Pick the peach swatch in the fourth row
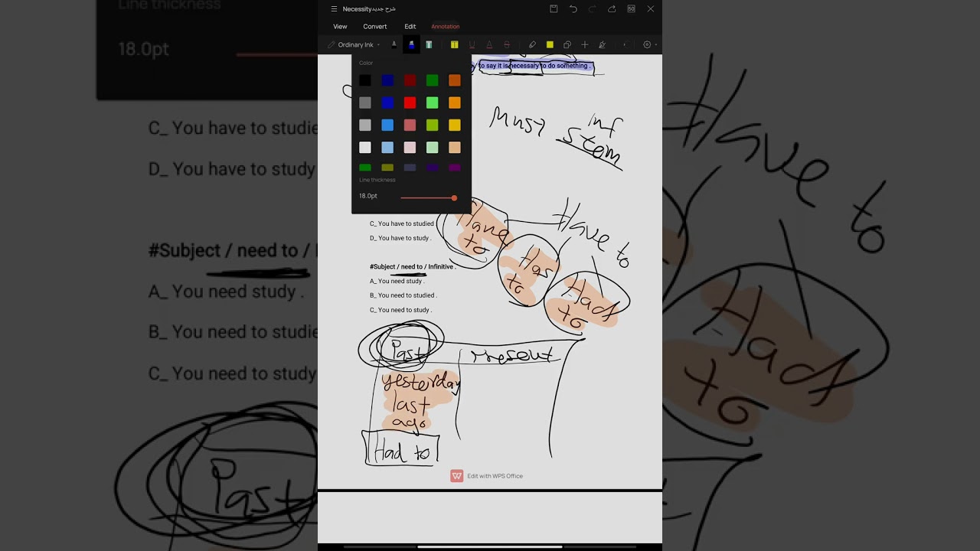Image resolution: width=980 pixels, height=551 pixels. (455, 147)
